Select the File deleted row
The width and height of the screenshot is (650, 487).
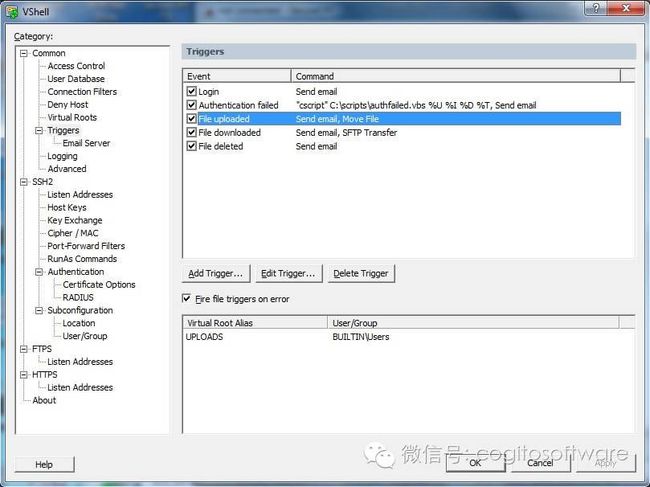pyautogui.click(x=402, y=146)
